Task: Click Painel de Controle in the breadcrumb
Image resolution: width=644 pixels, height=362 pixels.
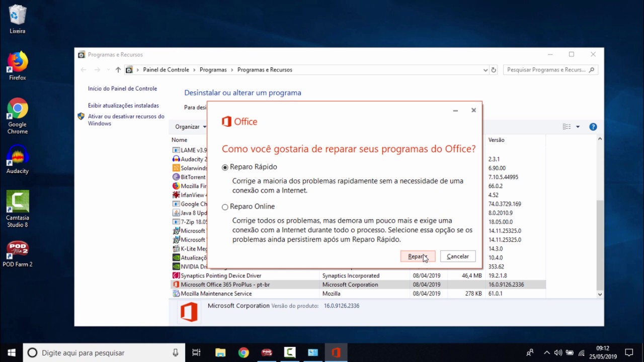Action: [166, 70]
